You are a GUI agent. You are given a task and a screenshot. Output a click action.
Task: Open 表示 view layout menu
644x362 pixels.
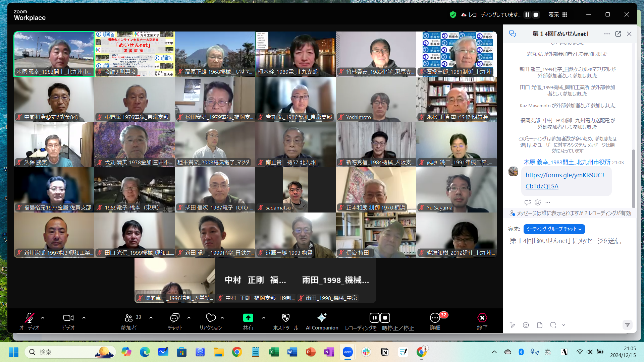pyautogui.click(x=557, y=15)
